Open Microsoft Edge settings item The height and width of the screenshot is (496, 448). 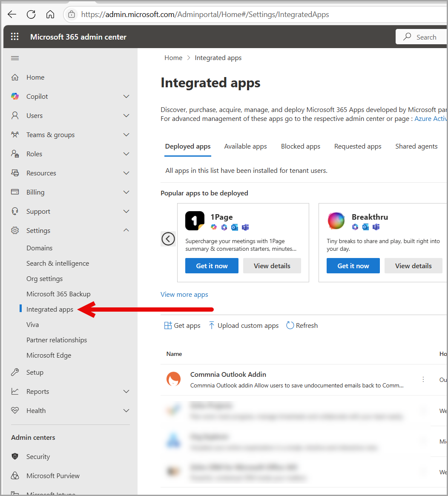[49, 355]
